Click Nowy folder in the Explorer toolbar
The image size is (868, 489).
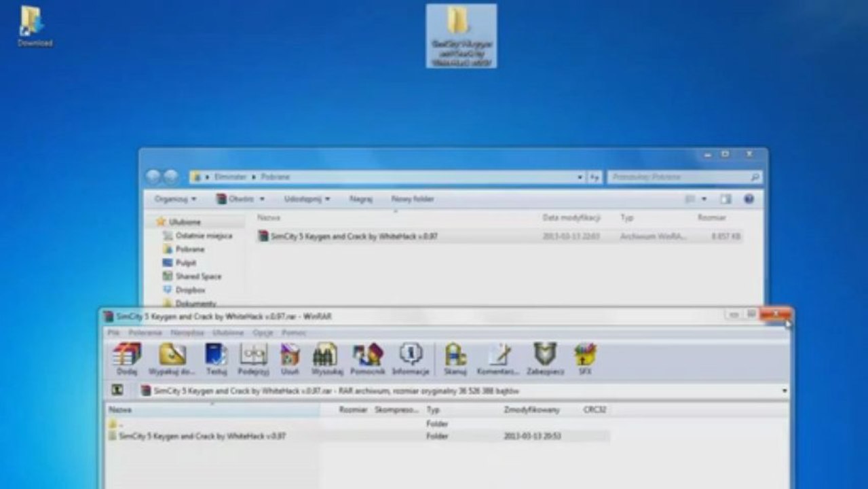(x=413, y=199)
